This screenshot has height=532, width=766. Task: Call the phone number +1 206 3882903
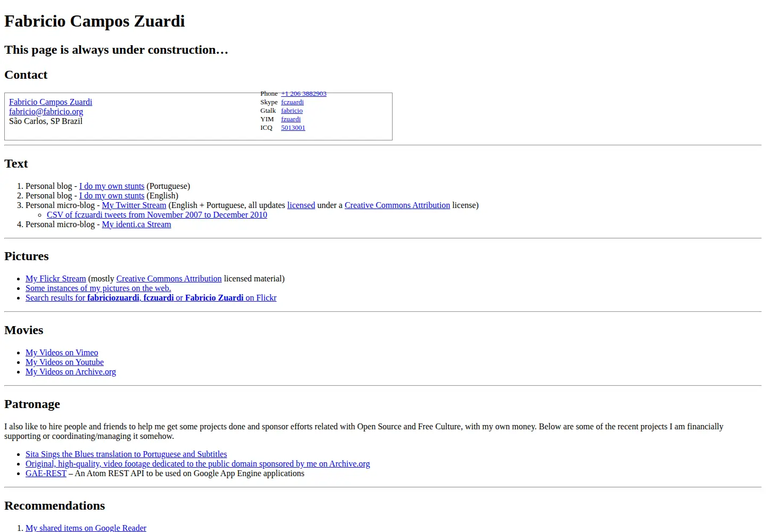(304, 94)
